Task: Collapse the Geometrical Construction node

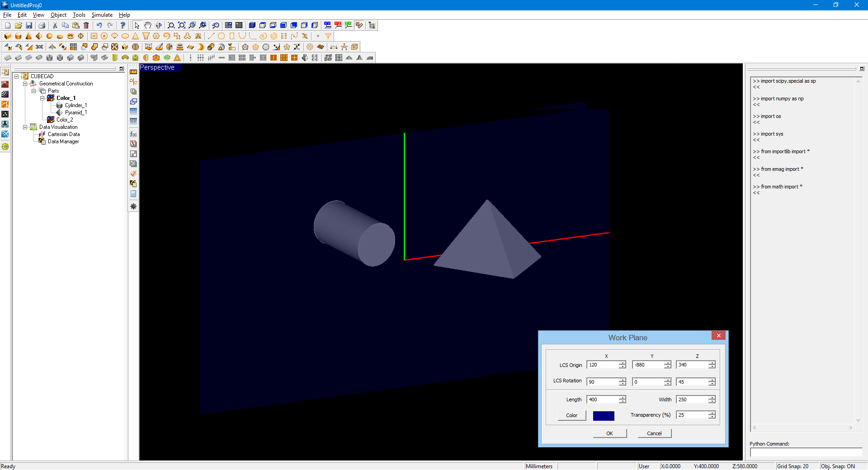Action: 25,84
